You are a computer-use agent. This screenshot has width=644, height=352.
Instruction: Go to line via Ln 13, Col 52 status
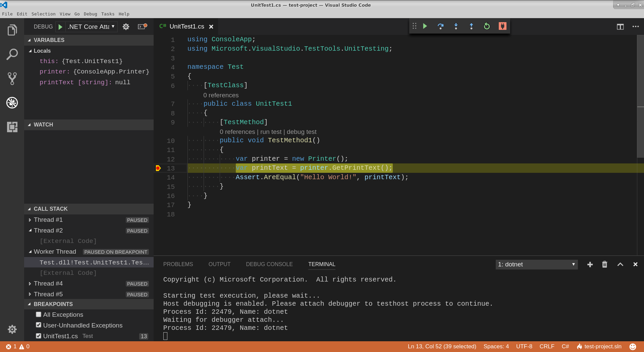442,347
